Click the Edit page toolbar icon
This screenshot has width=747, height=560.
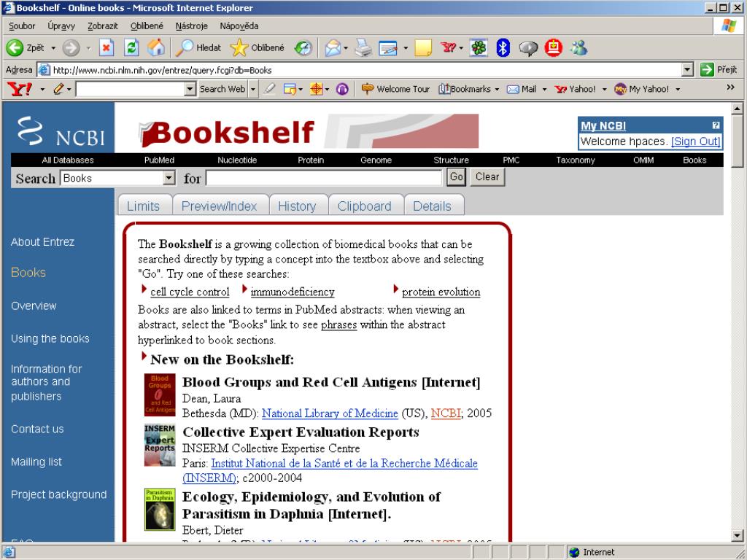pyautogui.click(x=388, y=47)
